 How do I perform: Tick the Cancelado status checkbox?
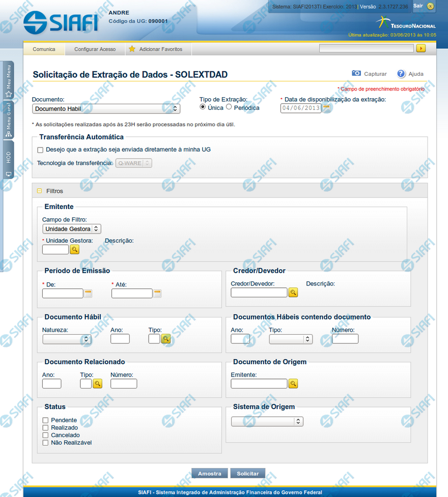[x=45, y=435]
